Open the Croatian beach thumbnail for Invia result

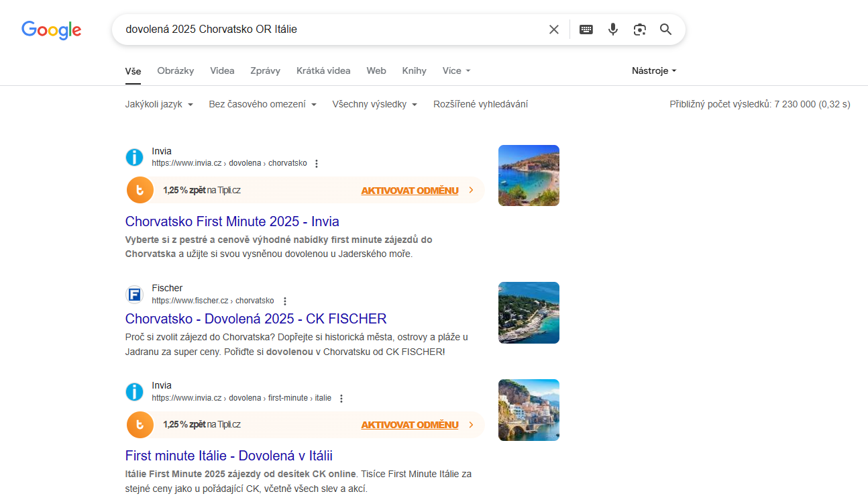[x=529, y=175]
